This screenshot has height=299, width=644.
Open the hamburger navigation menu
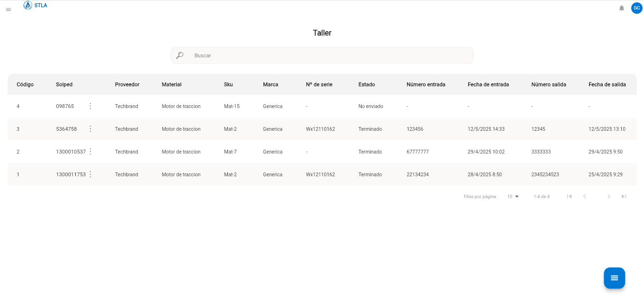(9, 9)
